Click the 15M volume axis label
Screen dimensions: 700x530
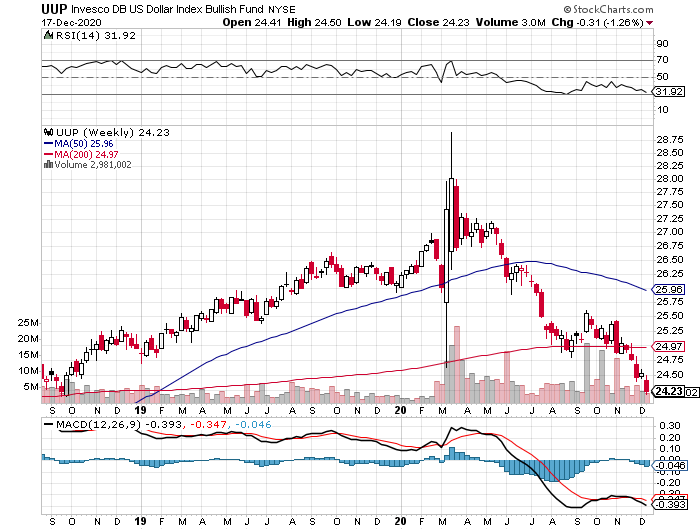[x=28, y=355]
